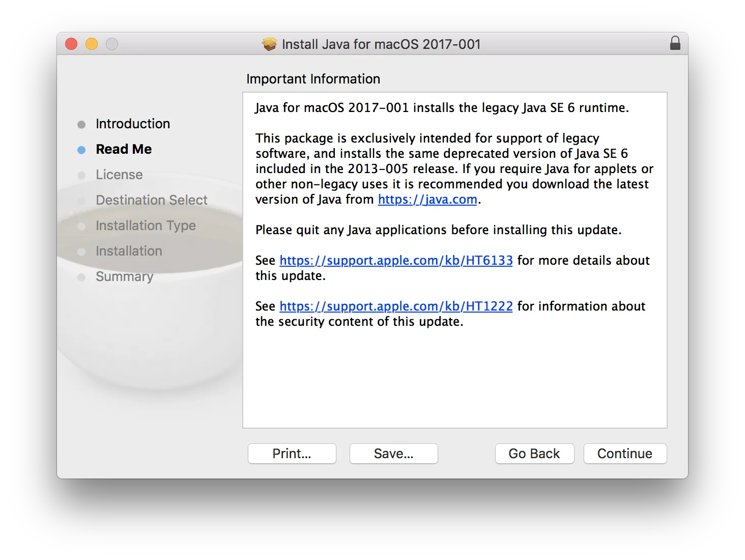Click the Destination Select step

152,200
